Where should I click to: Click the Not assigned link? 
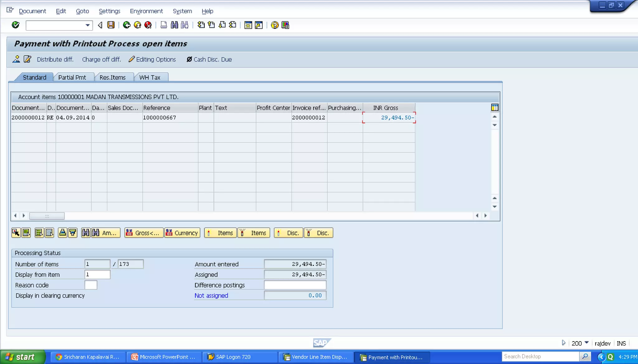[211, 296]
